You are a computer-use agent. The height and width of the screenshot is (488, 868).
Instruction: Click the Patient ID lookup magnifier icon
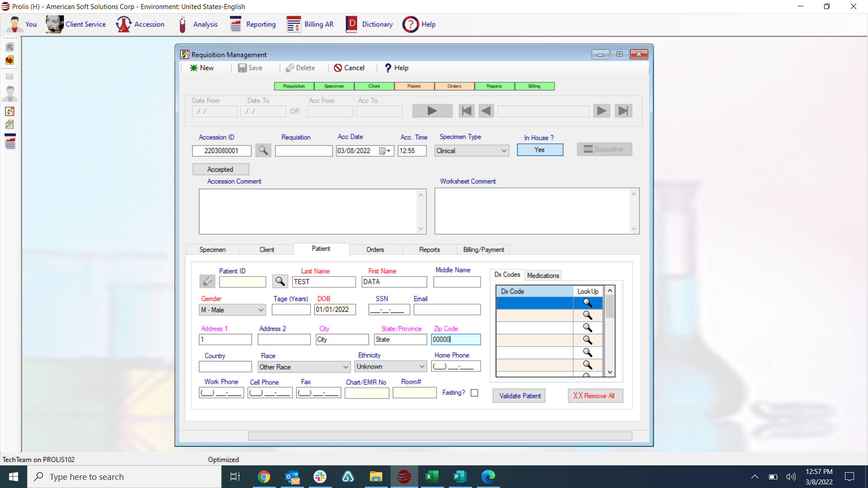[x=280, y=282]
